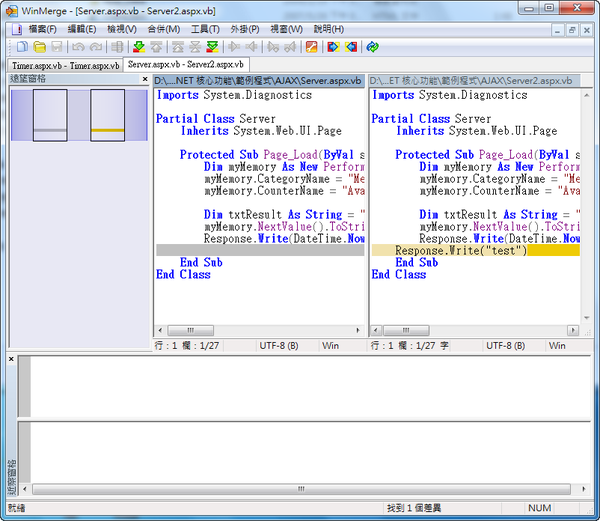The image size is (600, 521).
Task: Go to next difference green arrow
Action: [x=139, y=47]
